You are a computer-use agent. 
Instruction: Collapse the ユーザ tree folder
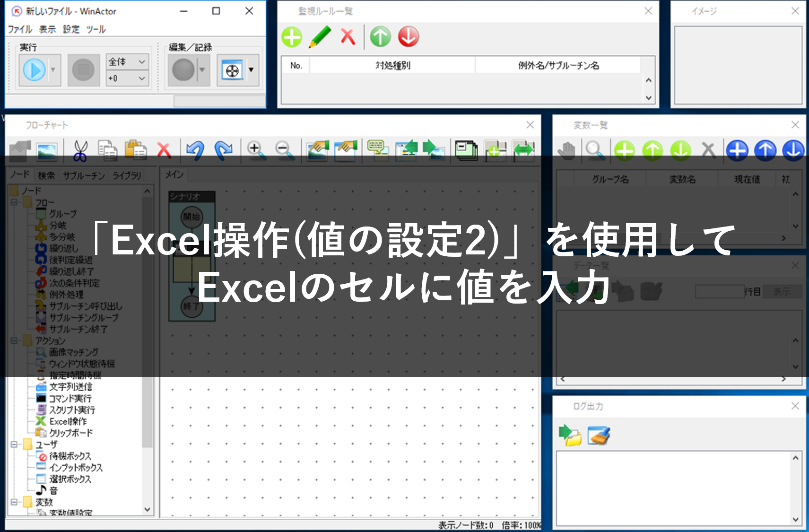tap(14, 445)
